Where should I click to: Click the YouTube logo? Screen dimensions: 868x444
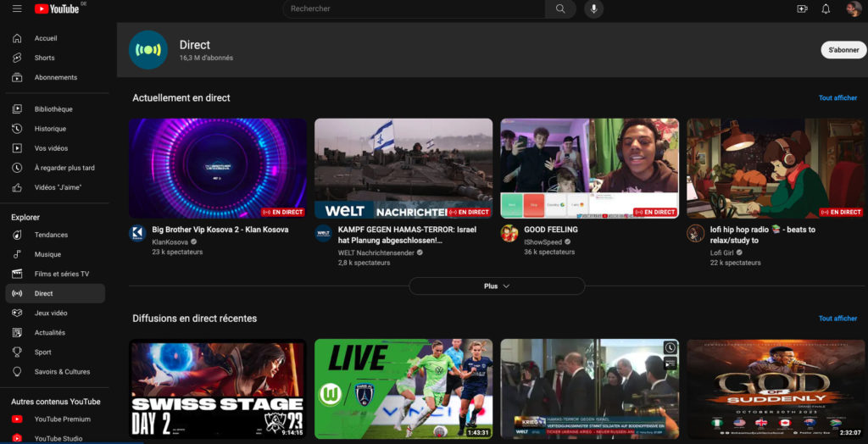pos(57,8)
